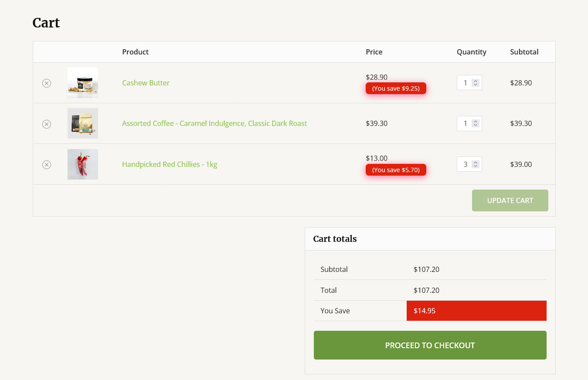Click the 'You save $5.70' badge
Image resolution: width=588 pixels, height=380 pixels.
click(x=396, y=170)
